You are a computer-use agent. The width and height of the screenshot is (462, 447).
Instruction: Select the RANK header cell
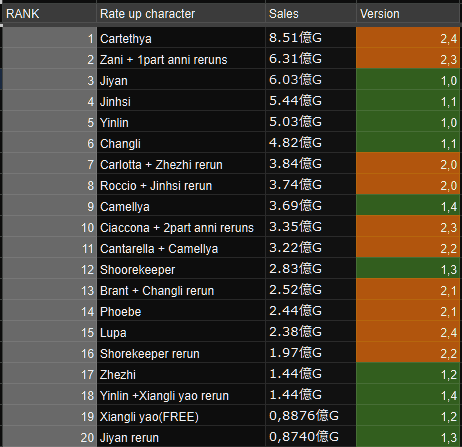(49, 14)
